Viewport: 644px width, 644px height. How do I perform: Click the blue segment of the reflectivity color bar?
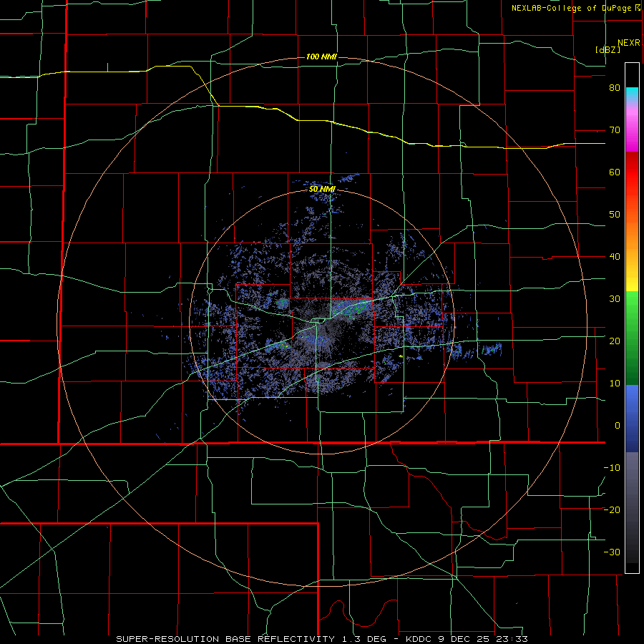point(632,418)
